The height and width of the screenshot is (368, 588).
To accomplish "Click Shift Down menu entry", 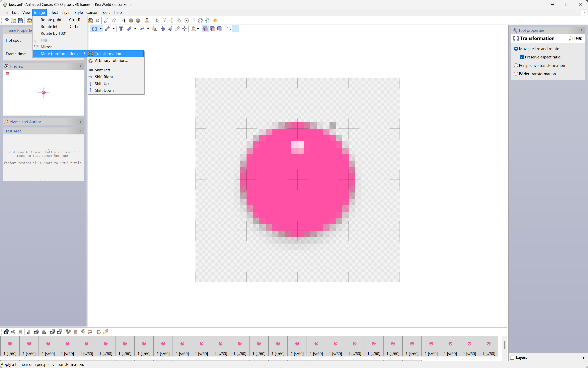I will coord(104,90).
